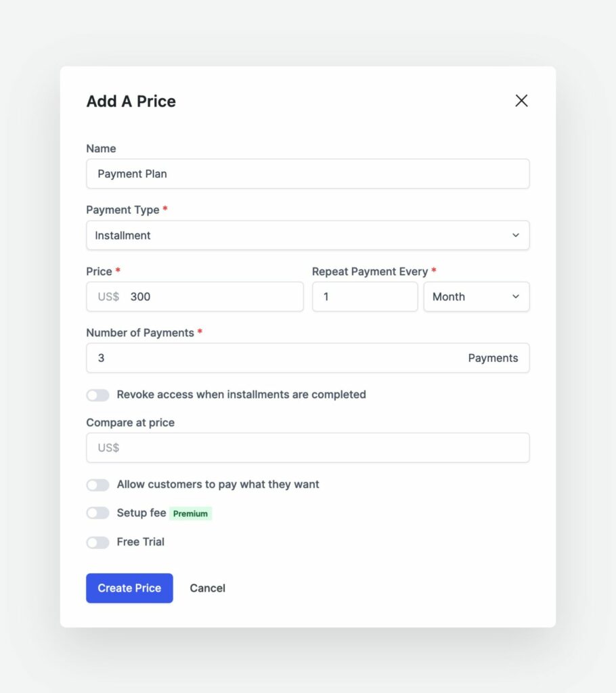Click the Create Price button
The width and height of the screenshot is (616, 693).
click(129, 587)
